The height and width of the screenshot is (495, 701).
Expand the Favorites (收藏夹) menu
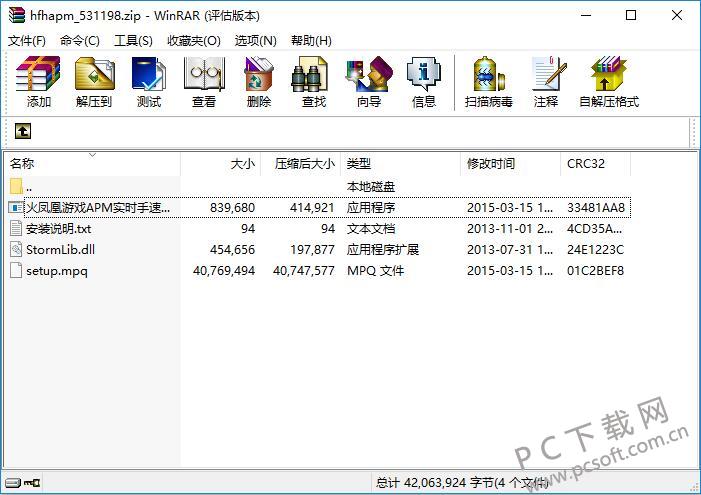[193, 40]
